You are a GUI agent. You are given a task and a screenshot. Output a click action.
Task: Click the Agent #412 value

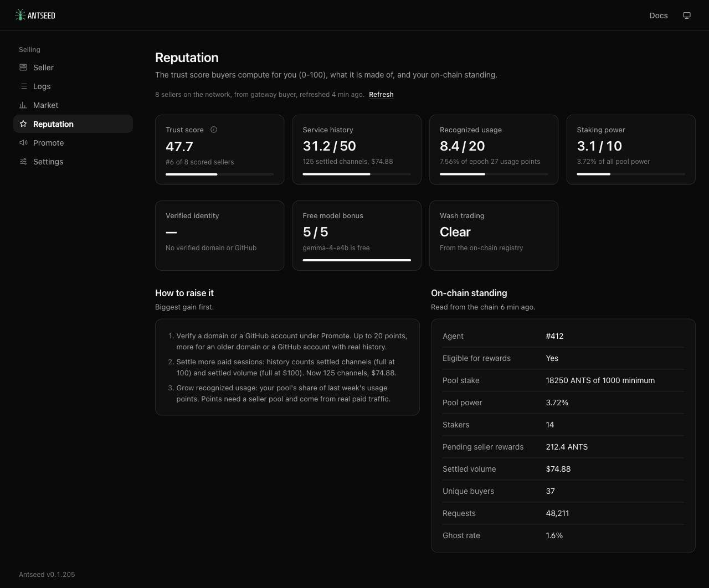click(554, 336)
